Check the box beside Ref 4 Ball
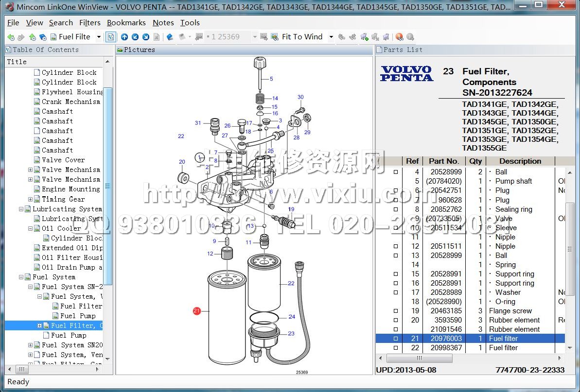The image size is (580, 392). pyautogui.click(x=395, y=172)
